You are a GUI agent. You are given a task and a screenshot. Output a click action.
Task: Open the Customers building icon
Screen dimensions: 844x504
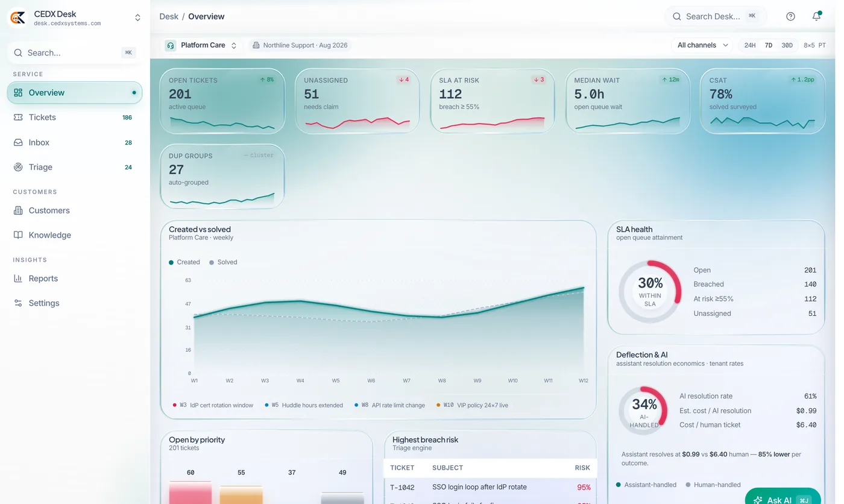[18, 210]
